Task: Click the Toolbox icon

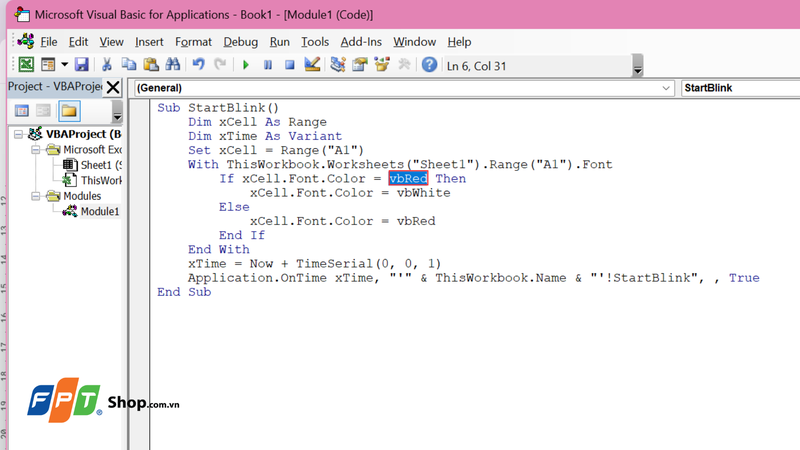Action: [x=404, y=65]
